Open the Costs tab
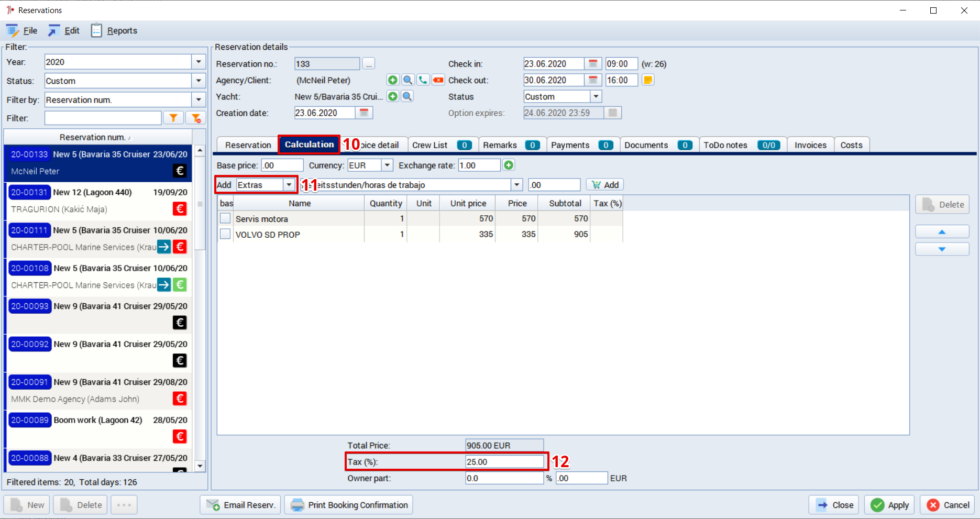Image resolution: width=980 pixels, height=519 pixels. (851, 145)
